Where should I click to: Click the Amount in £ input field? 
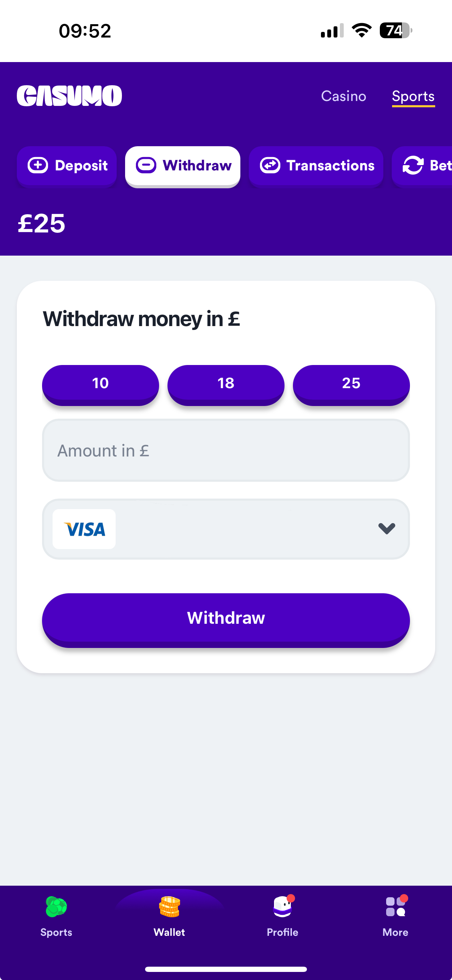pos(226,451)
